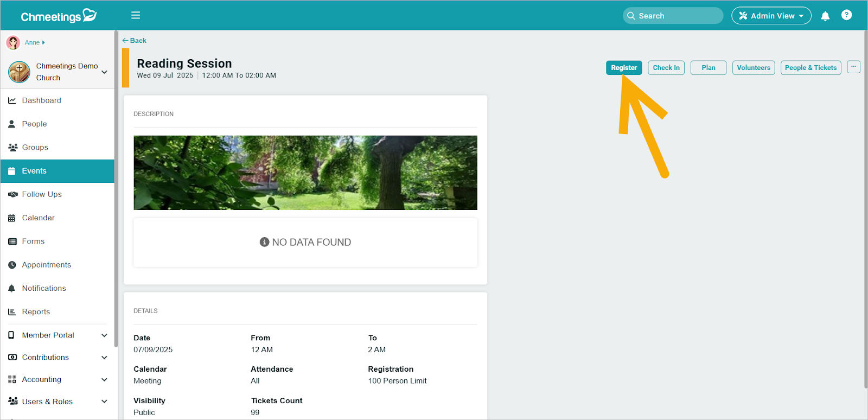Click the Check In button
This screenshot has height=420, width=868.
pyautogui.click(x=666, y=68)
